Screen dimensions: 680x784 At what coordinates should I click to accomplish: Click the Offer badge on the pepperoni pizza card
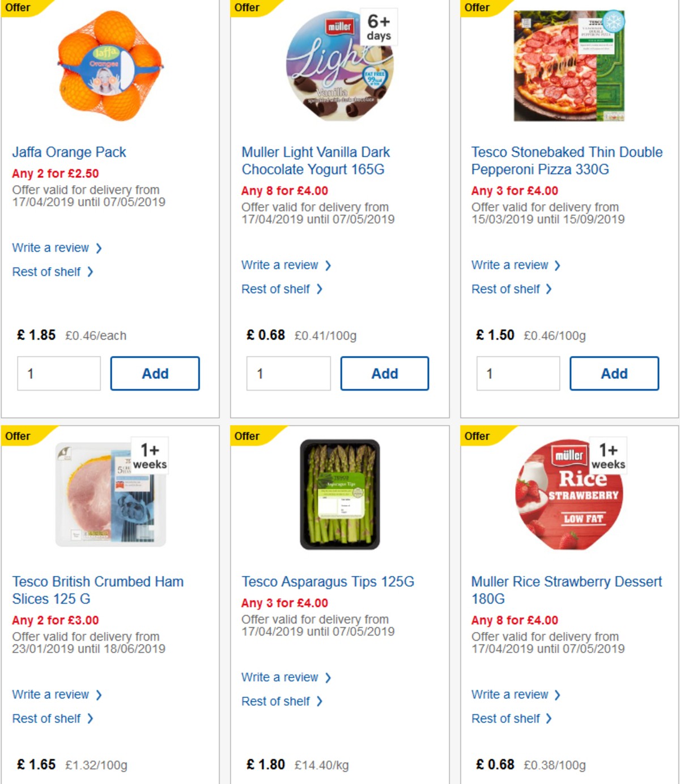tap(477, 8)
